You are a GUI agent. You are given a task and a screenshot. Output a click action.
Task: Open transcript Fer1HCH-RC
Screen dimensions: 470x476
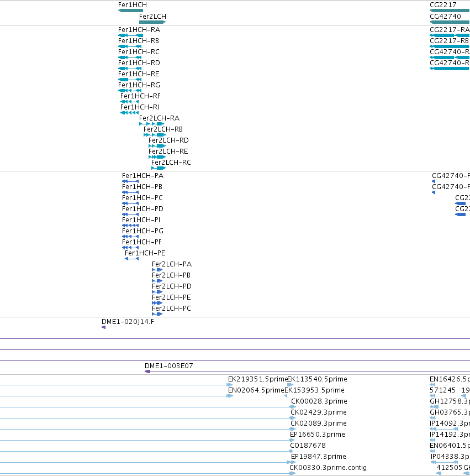point(139,52)
